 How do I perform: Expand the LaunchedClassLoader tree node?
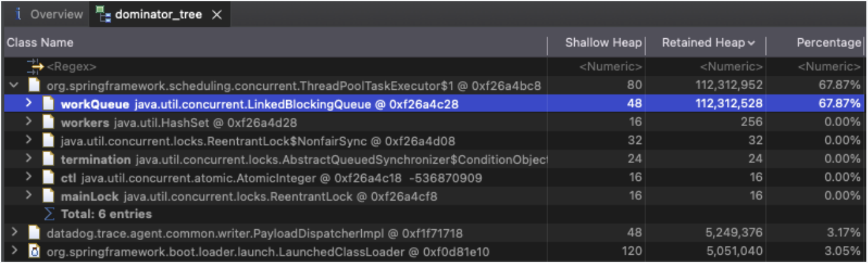[14, 252]
